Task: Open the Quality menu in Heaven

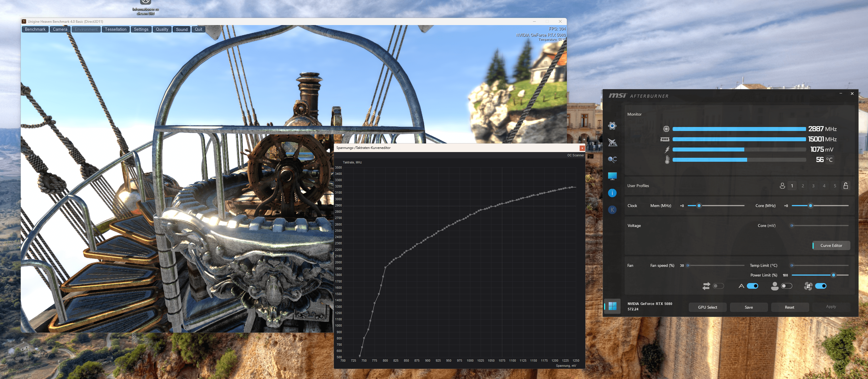Action: point(162,29)
